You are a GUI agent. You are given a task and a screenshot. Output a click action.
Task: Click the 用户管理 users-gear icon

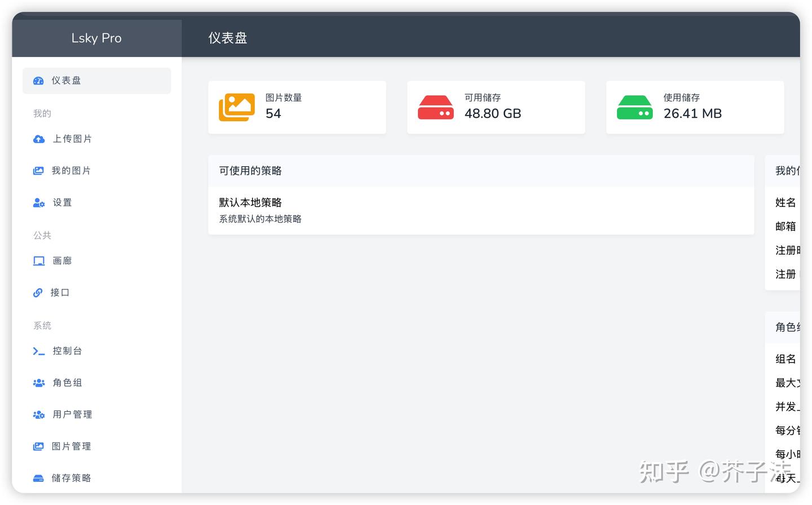(39, 414)
